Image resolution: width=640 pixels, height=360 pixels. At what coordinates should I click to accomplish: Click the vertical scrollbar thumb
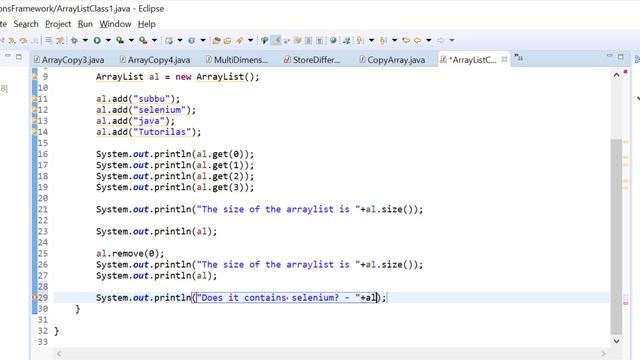(x=616, y=237)
